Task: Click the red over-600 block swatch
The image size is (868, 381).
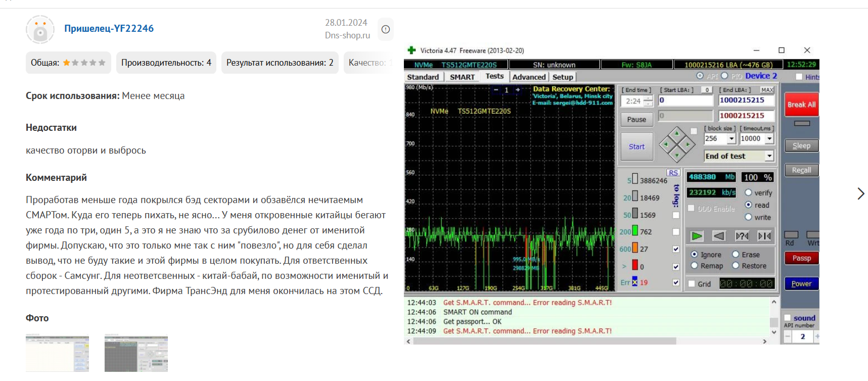Action: [x=635, y=265]
